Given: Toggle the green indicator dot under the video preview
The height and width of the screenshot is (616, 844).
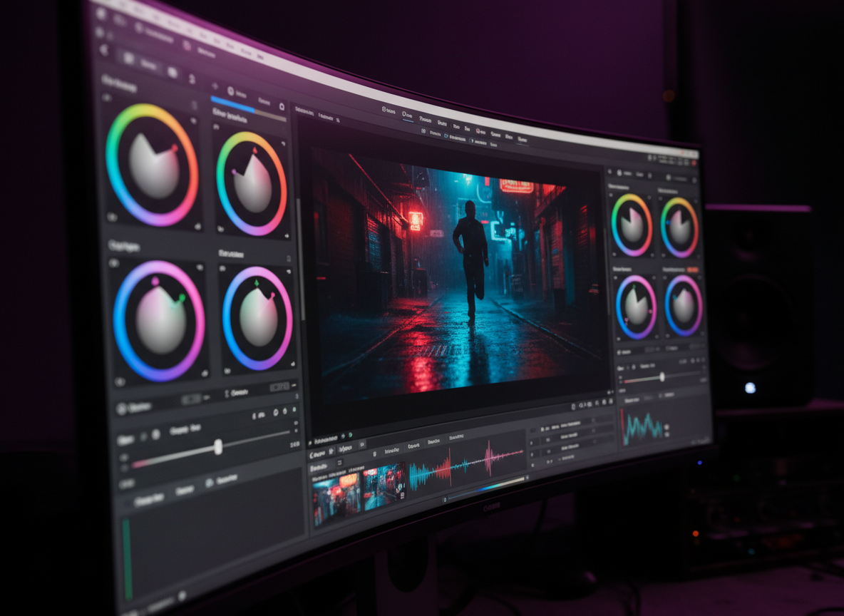Looking at the screenshot, I should (351, 435).
